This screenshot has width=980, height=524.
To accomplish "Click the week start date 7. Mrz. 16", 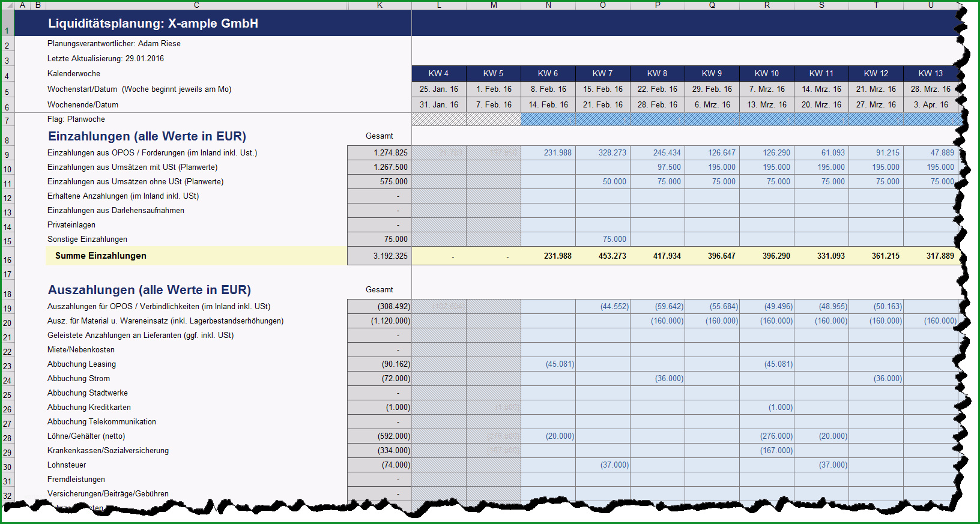I will [767, 89].
